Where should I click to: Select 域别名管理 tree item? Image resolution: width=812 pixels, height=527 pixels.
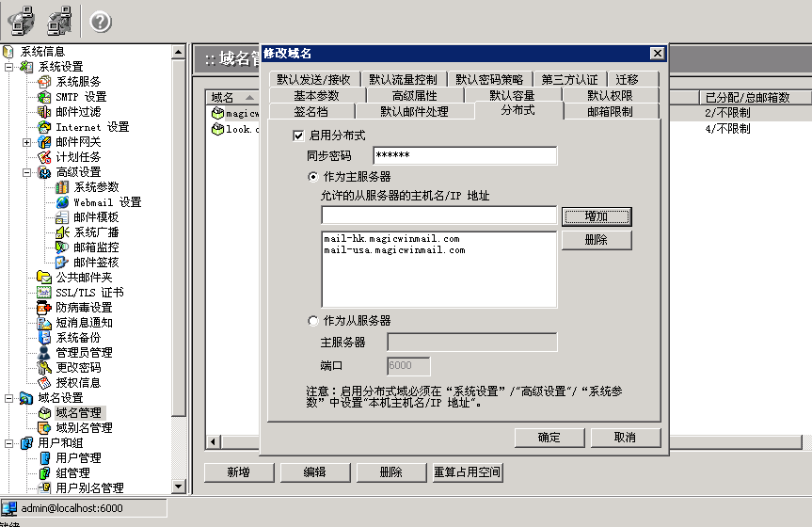click(84, 427)
